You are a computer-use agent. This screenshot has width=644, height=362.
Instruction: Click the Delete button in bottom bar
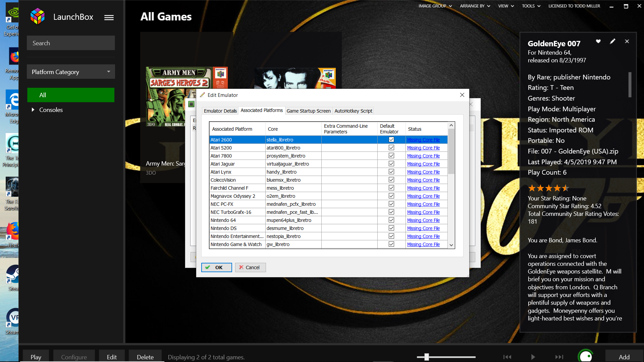tap(145, 357)
